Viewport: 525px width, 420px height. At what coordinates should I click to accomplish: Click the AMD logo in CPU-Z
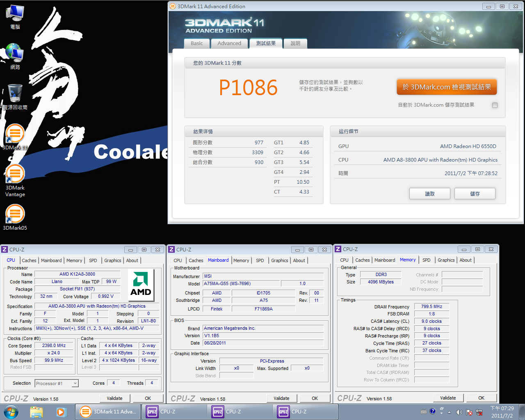point(141,285)
